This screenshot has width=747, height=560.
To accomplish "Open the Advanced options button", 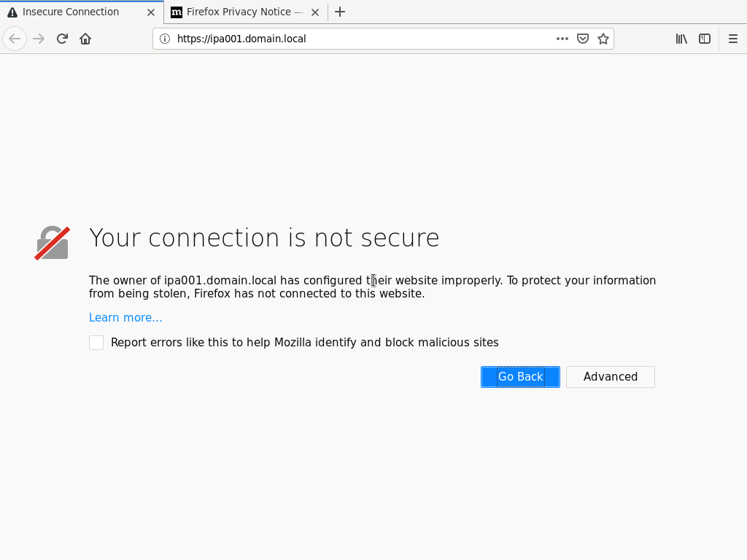I will (x=611, y=377).
